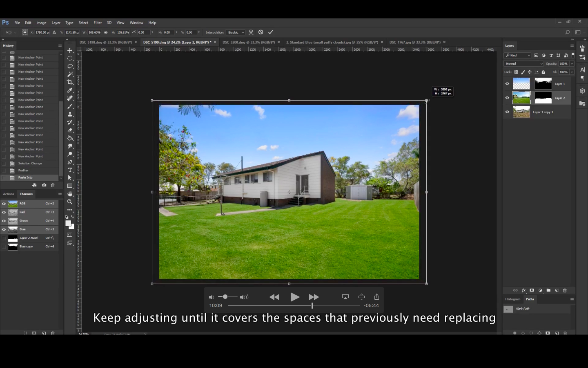Fast-forward the video overlay
588x368 pixels.
click(314, 297)
